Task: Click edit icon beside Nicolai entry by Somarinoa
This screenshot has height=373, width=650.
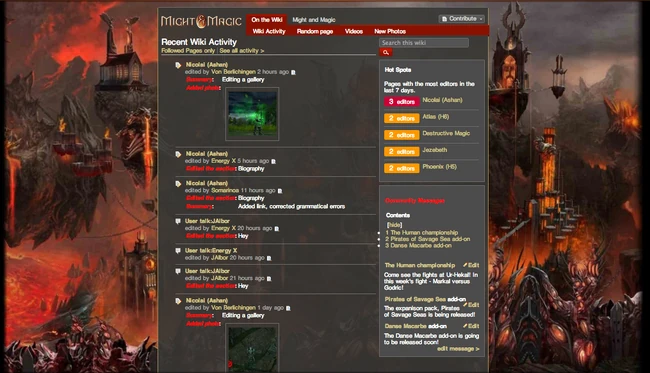Action: click(178, 184)
